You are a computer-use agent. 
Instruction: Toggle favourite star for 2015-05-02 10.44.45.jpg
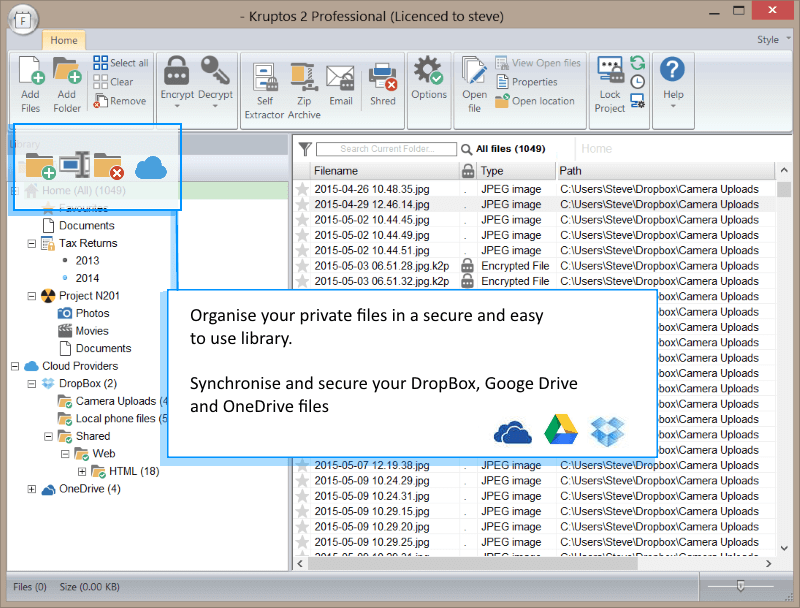pyautogui.click(x=302, y=220)
